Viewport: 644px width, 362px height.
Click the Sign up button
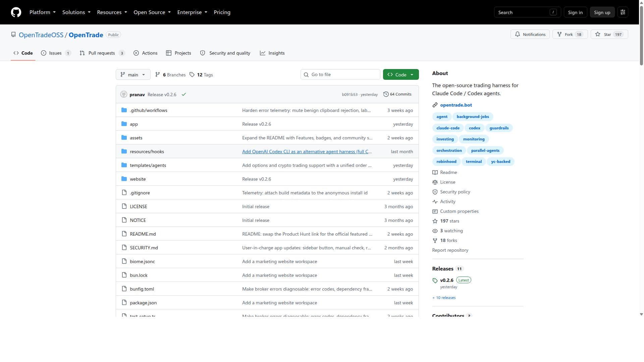coord(602,12)
